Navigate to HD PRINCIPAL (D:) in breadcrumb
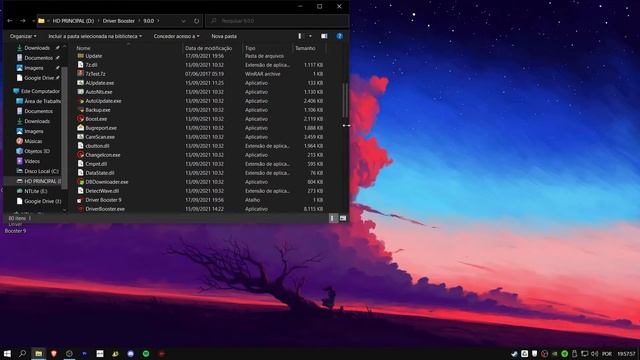Viewport: 640px width, 360px height. coord(73,21)
